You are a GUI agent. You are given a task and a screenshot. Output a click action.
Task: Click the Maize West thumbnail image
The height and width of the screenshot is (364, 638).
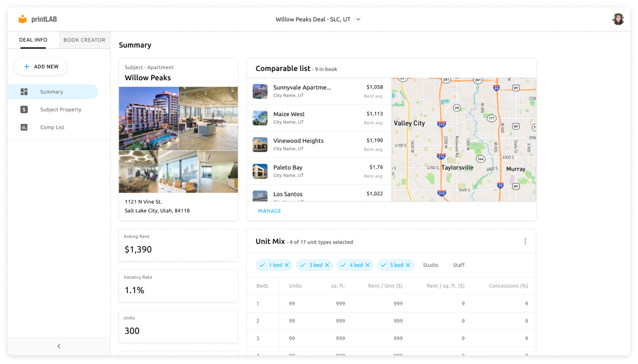point(260,118)
